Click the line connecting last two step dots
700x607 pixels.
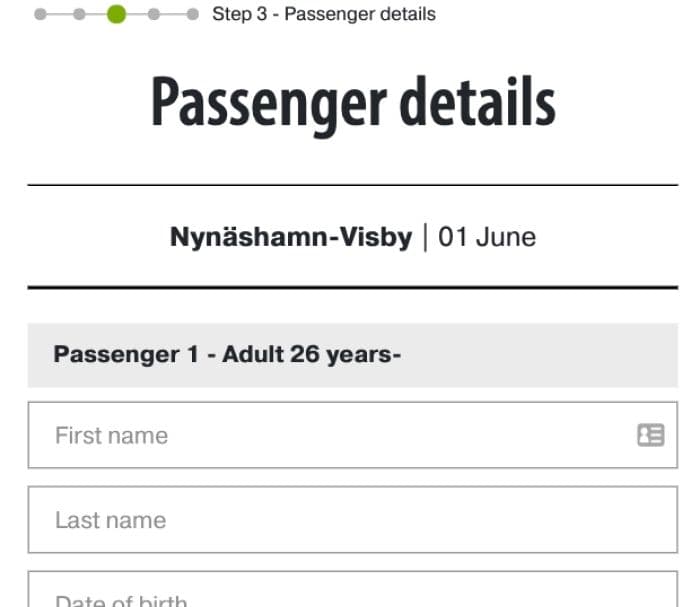pos(173,15)
